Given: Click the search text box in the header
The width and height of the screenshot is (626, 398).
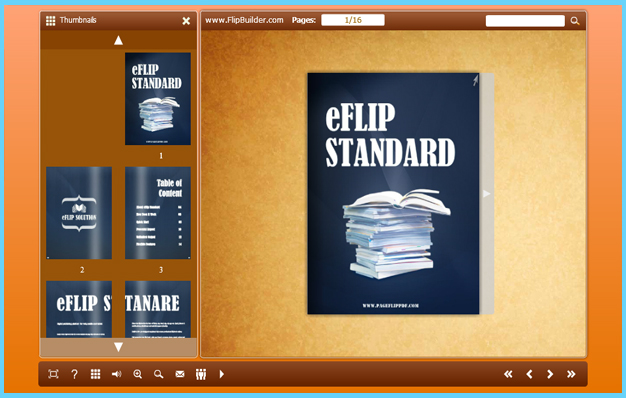Looking at the screenshot, I should tap(525, 21).
